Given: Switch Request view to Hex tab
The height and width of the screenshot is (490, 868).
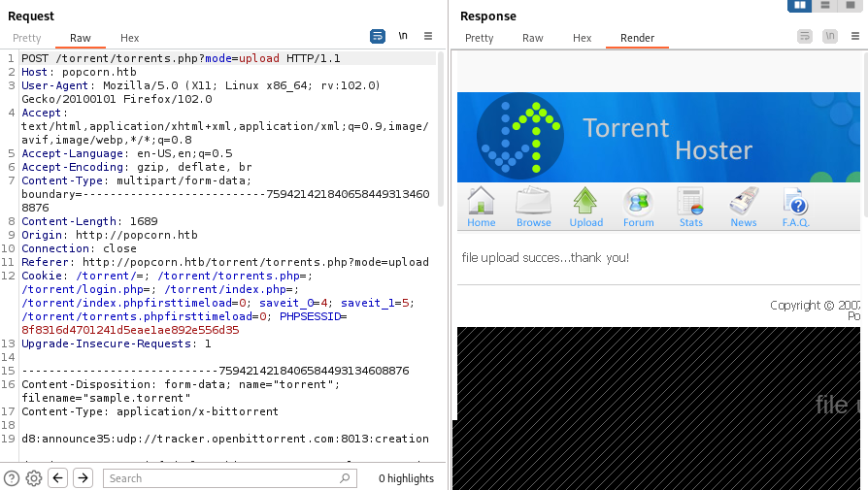Looking at the screenshot, I should [x=129, y=38].
